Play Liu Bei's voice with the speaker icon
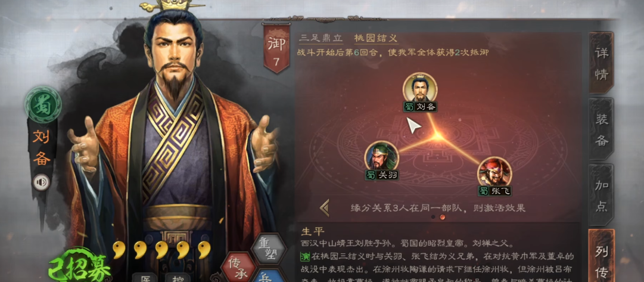This screenshot has height=282, width=644. (x=42, y=182)
